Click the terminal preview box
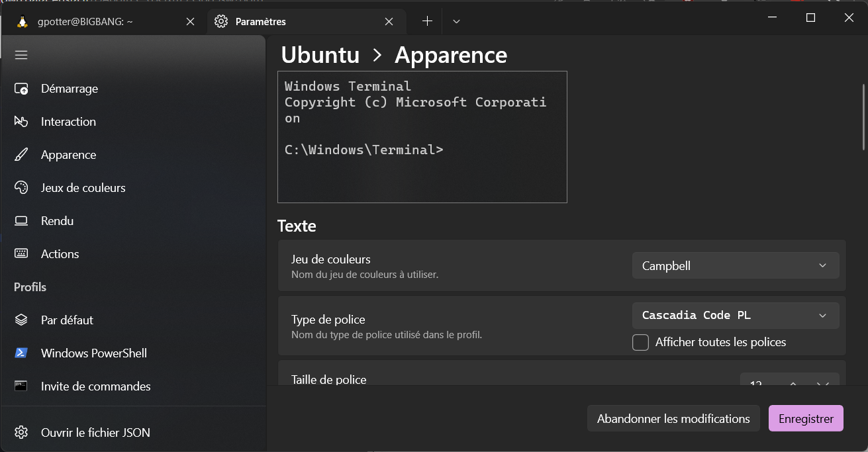The image size is (868, 452). 422,136
